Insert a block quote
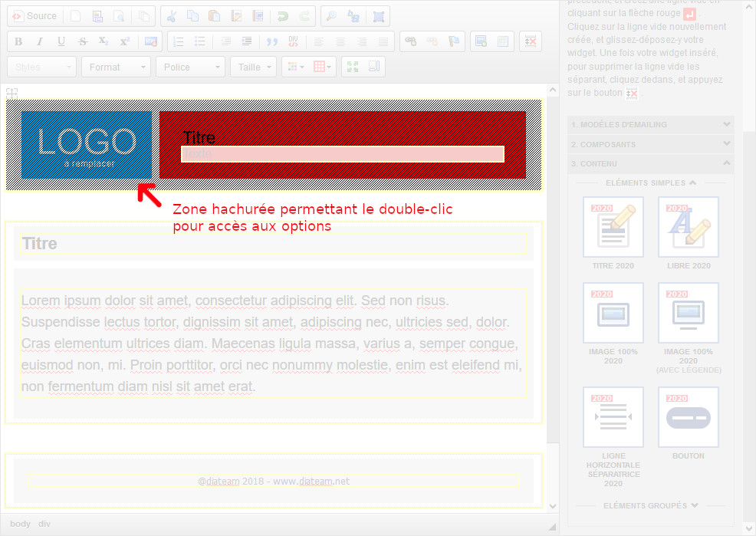Viewport: 756px width, 536px height. pyautogui.click(x=271, y=41)
